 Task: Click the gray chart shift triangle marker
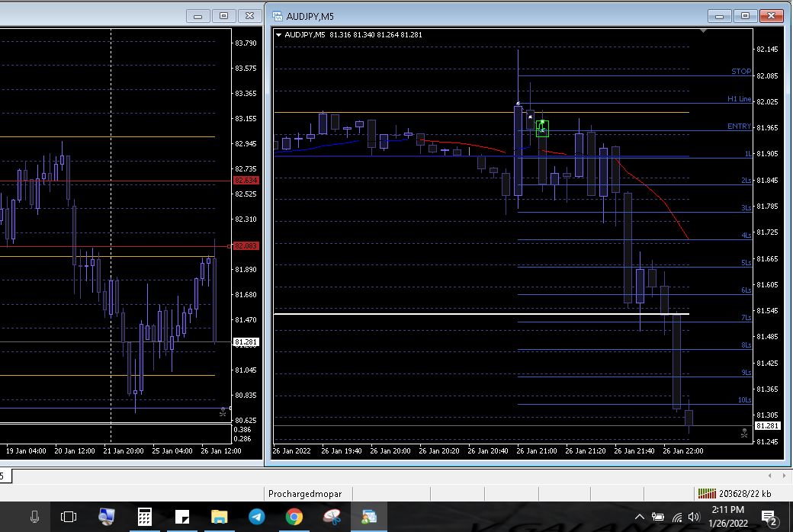703,32
